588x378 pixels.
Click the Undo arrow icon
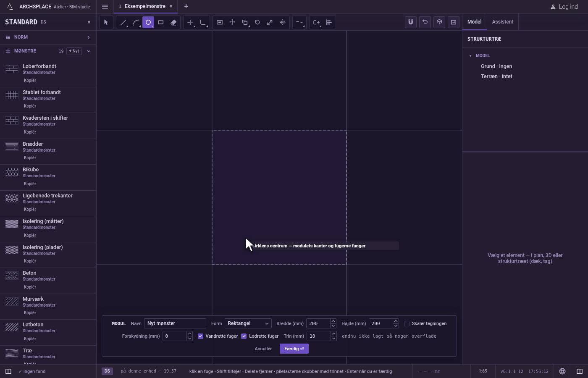(425, 22)
